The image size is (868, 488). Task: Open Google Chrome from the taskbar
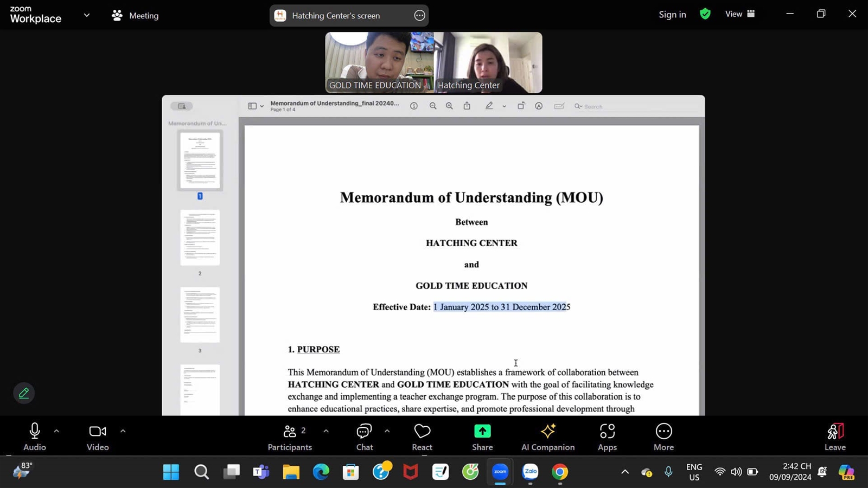(x=560, y=472)
